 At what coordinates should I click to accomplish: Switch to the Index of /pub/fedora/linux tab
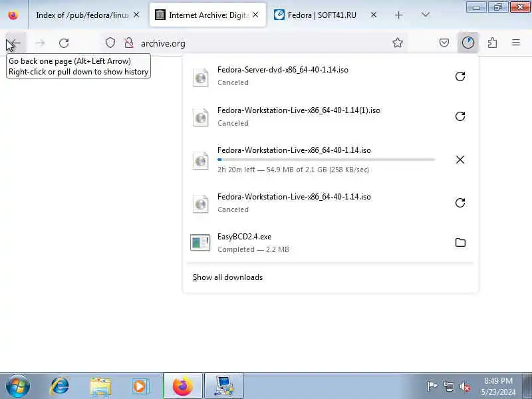pos(82,15)
